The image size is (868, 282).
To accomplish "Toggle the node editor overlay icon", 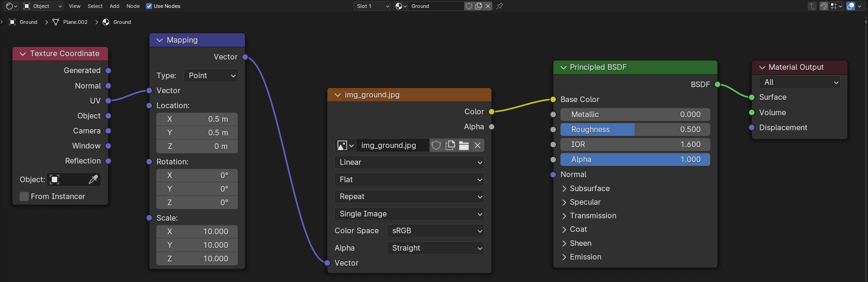I will [851, 6].
